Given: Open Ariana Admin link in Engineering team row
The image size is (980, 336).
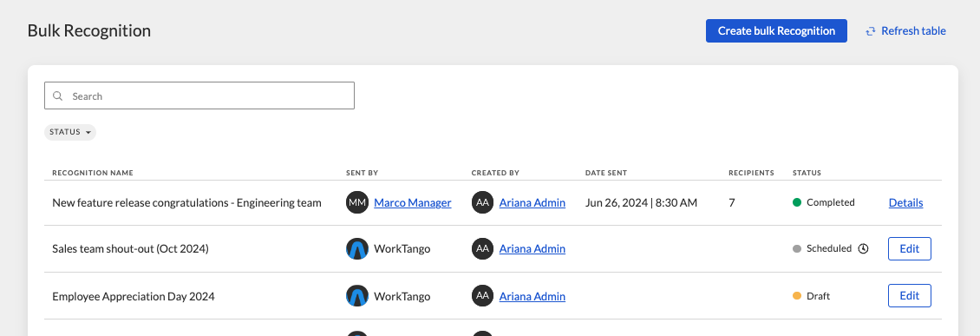Looking at the screenshot, I should coord(532,202).
